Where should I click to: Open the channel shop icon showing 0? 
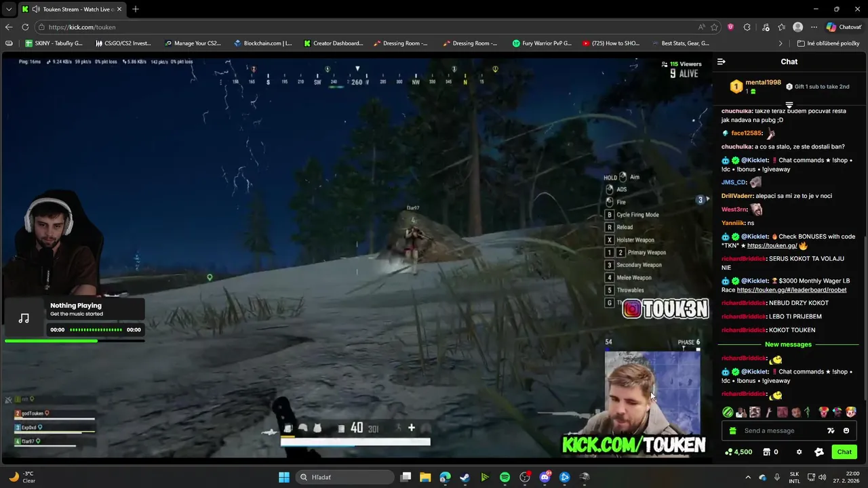pyautogui.click(x=770, y=452)
